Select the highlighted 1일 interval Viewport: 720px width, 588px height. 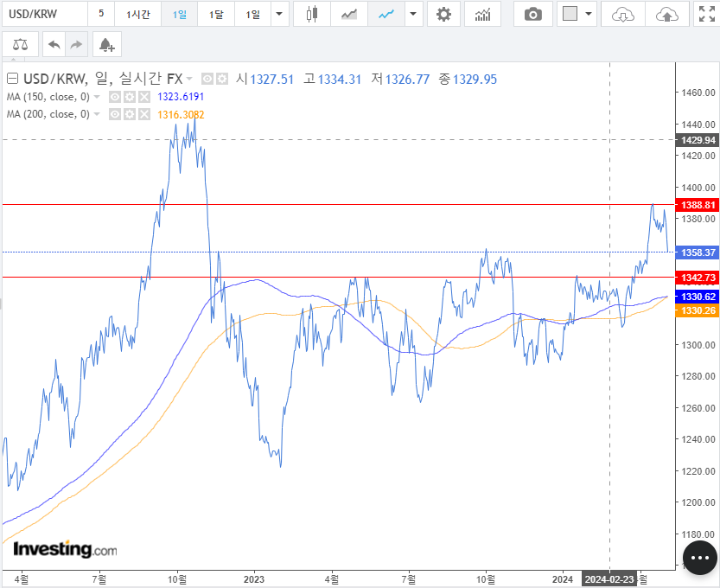click(x=179, y=14)
